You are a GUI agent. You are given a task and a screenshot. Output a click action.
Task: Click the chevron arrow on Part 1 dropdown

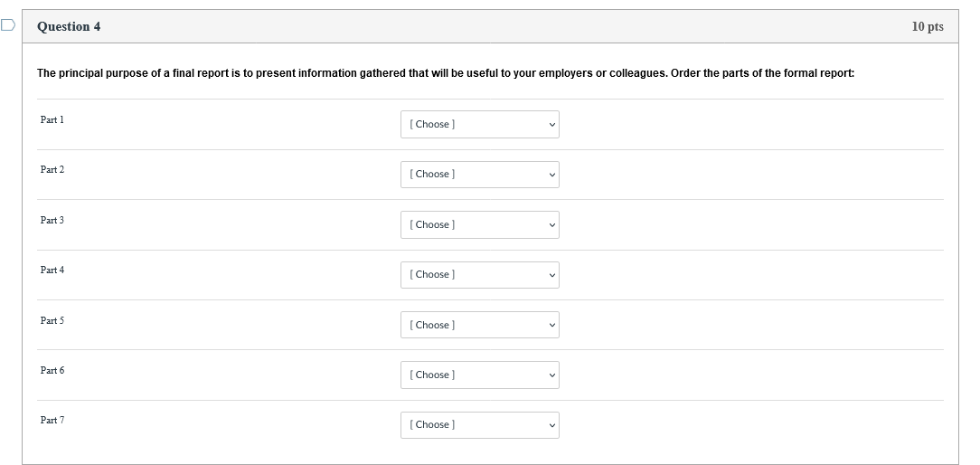[x=551, y=125]
